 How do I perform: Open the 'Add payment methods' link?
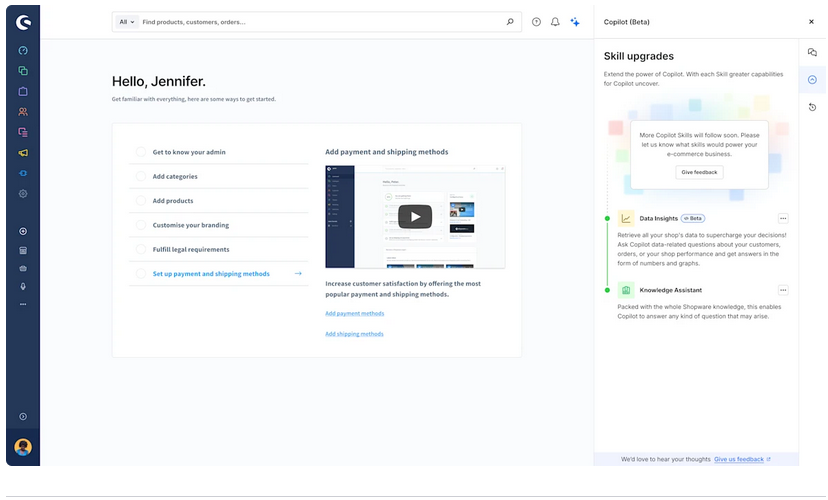pyautogui.click(x=354, y=314)
